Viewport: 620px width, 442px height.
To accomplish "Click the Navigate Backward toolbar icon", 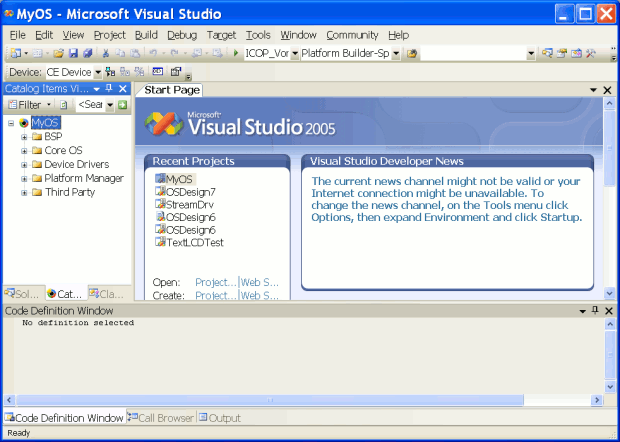I will click(197, 53).
